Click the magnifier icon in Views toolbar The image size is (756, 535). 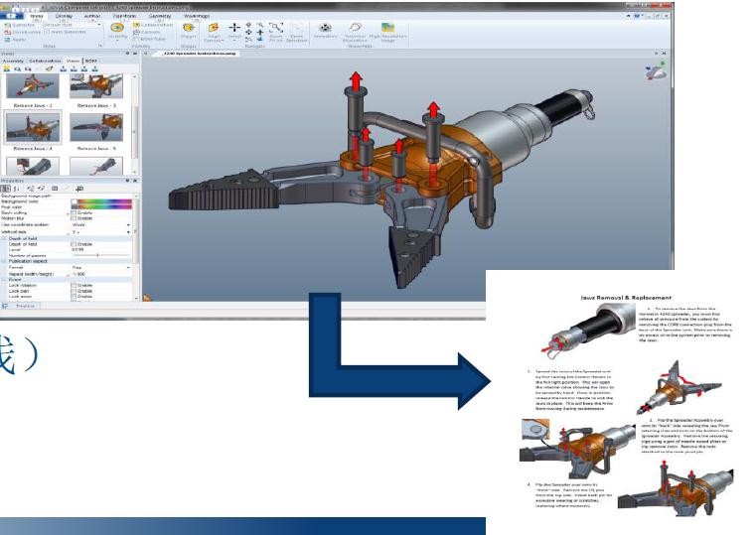point(17,68)
